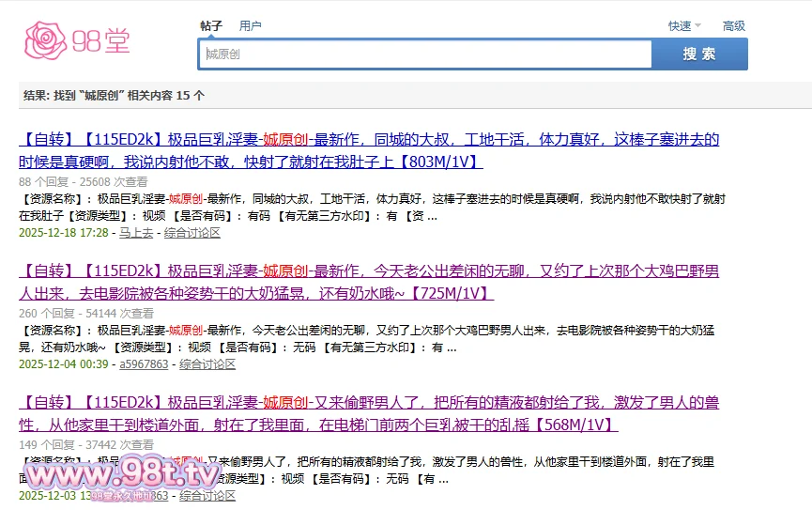Open 综合讨论区 link under the second result

pos(207,363)
